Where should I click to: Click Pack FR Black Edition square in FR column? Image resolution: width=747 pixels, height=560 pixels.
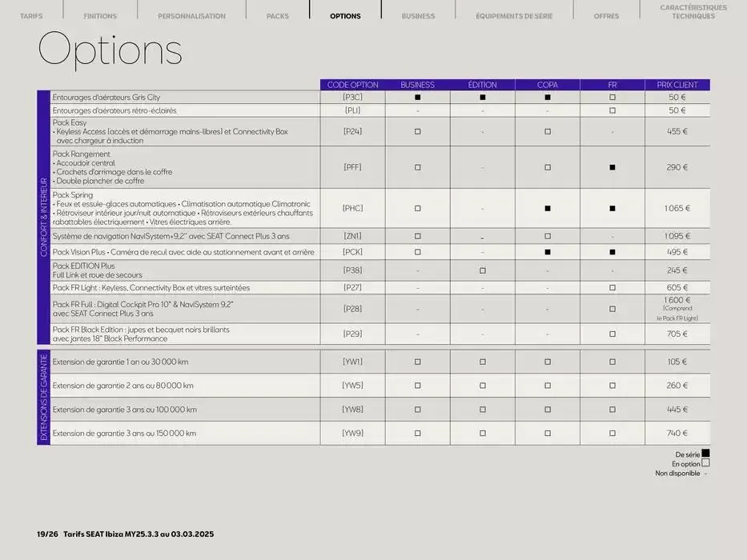[612, 334]
